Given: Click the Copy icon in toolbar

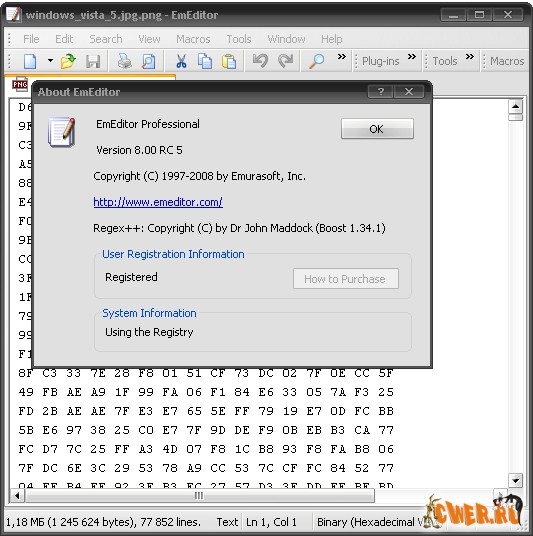Looking at the screenshot, I should pos(205,62).
